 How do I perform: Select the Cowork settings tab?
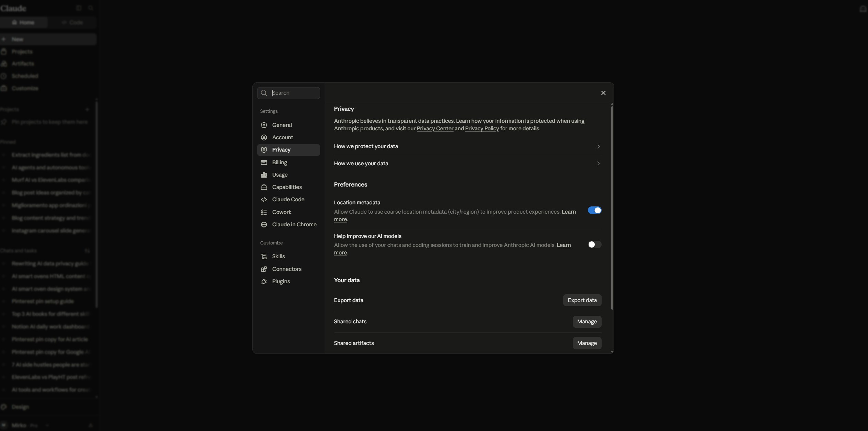[288, 212]
